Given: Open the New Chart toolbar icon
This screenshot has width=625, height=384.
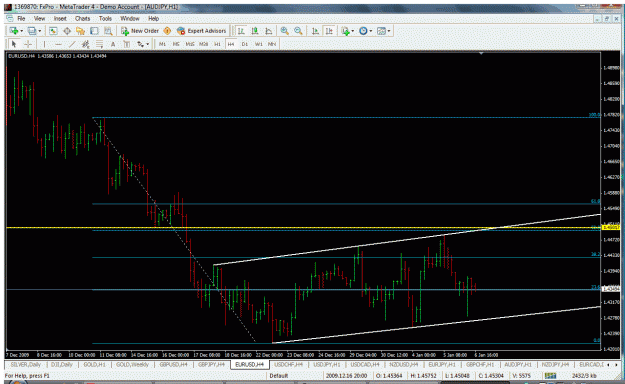Looking at the screenshot, I should point(14,31).
